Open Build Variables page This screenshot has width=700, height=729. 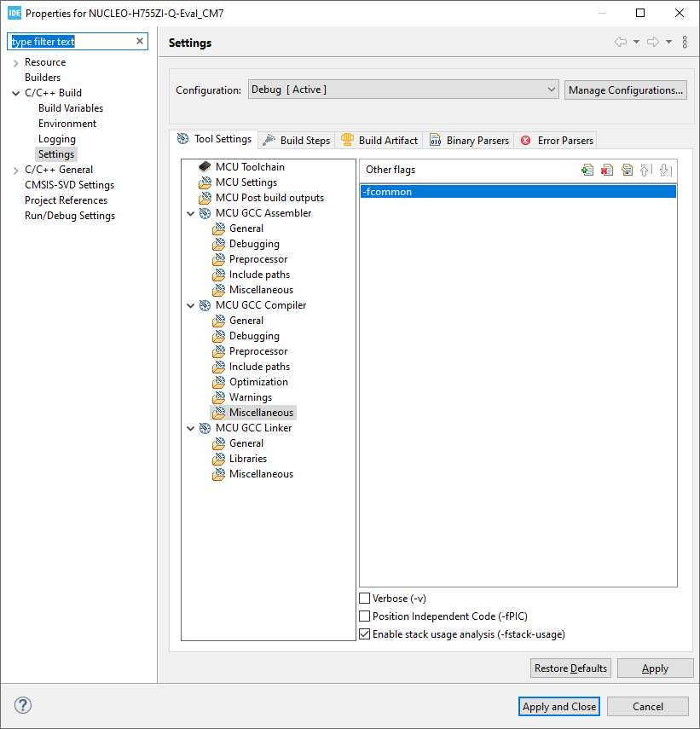point(71,108)
